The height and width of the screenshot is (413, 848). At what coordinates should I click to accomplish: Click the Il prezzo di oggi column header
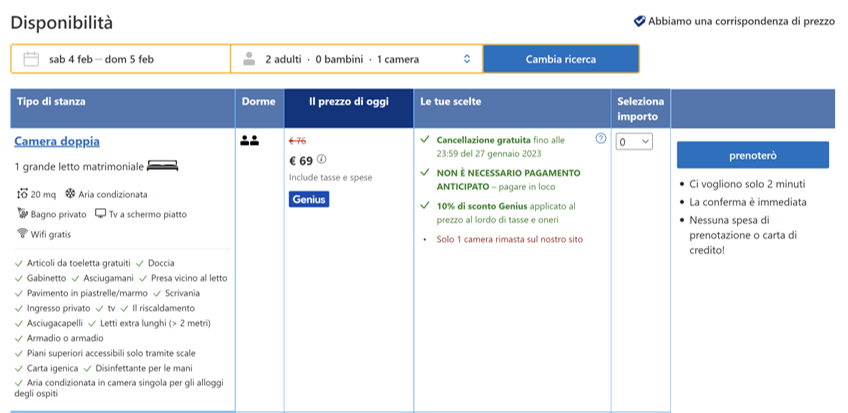[x=348, y=102]
